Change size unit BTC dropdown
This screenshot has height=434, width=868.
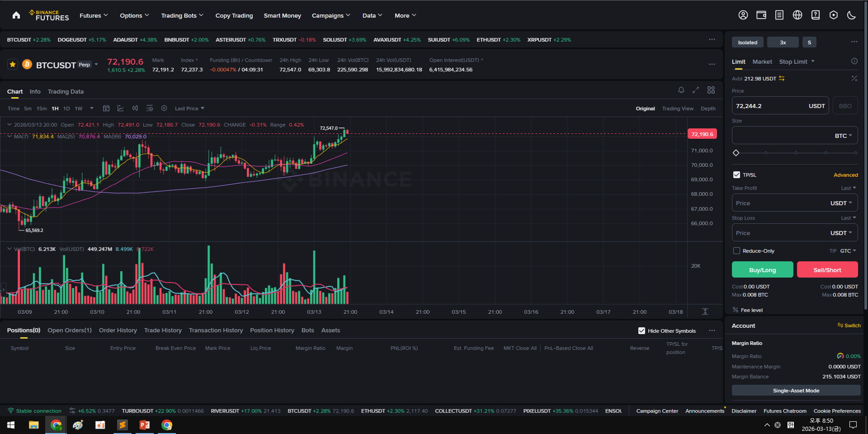point(843,136)
